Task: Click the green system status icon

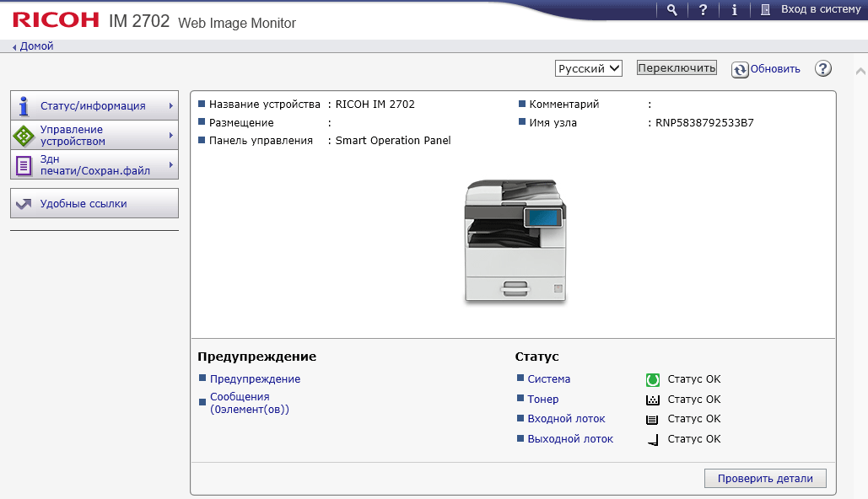Action: [x=653, y=379]
